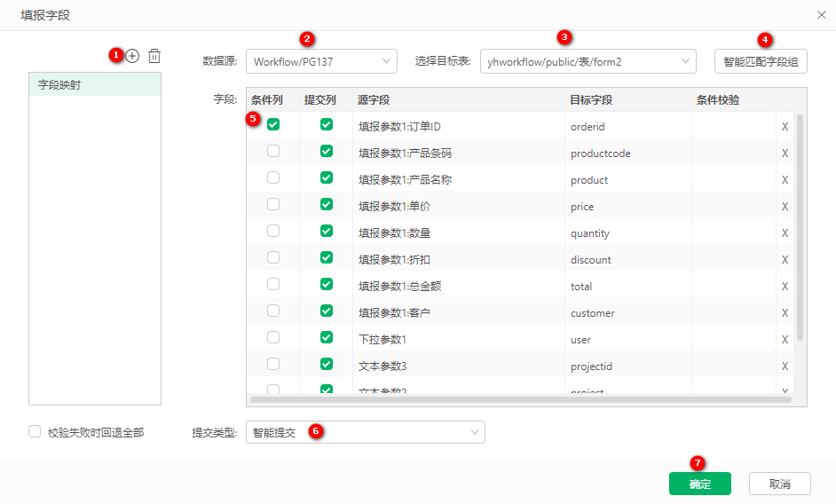
Task: Select the orderid target field cell
Action: (x=628, y=126)
